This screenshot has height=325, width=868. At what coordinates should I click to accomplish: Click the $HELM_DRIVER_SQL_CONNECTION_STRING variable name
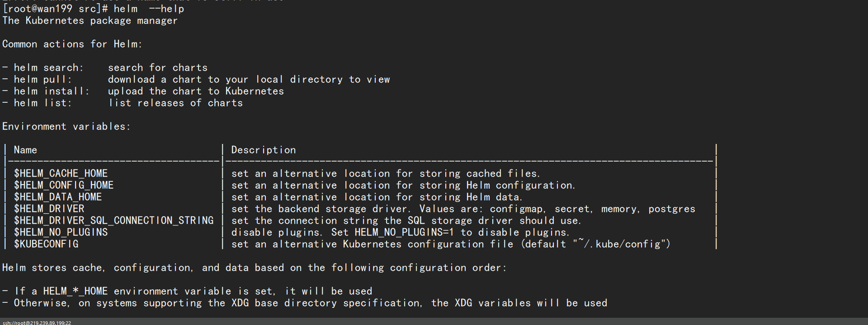[x=113, y=220]
